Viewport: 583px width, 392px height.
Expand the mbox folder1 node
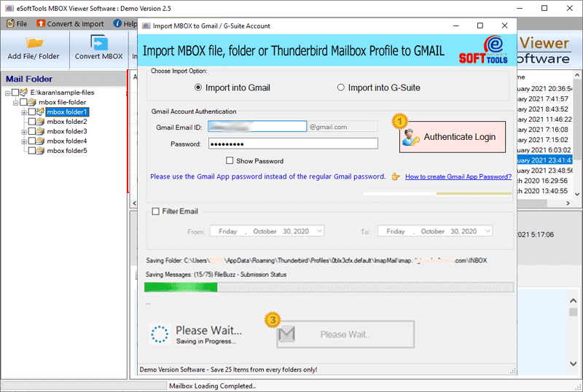point(24,112)
